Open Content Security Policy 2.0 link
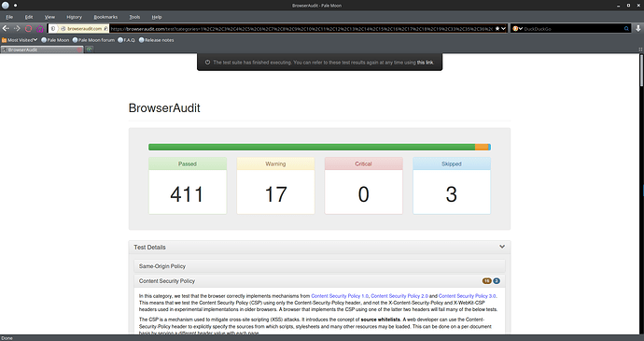Screen dimensions: 644x341 399,296
